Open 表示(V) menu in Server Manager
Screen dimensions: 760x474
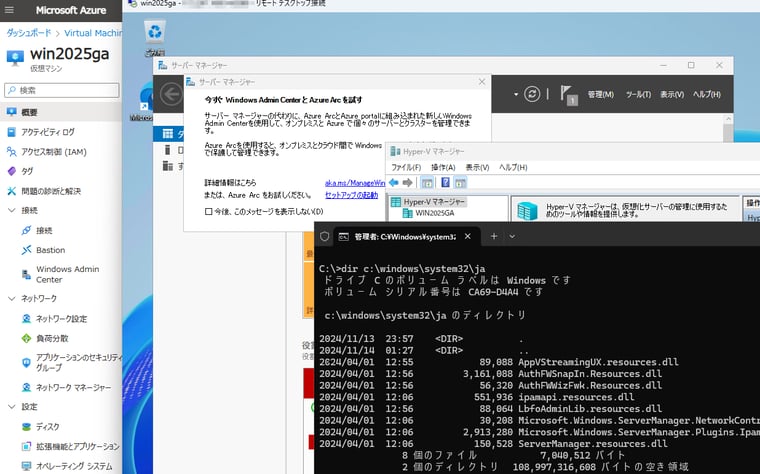672,95
